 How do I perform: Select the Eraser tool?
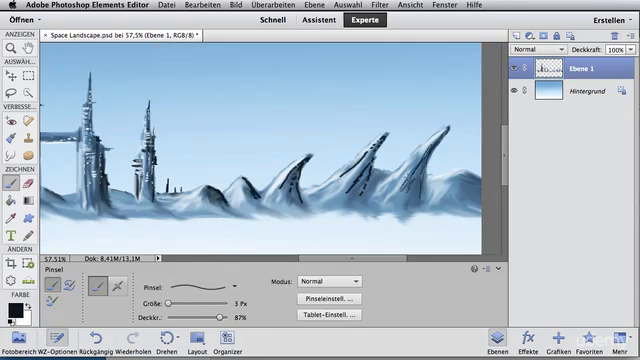28,183
